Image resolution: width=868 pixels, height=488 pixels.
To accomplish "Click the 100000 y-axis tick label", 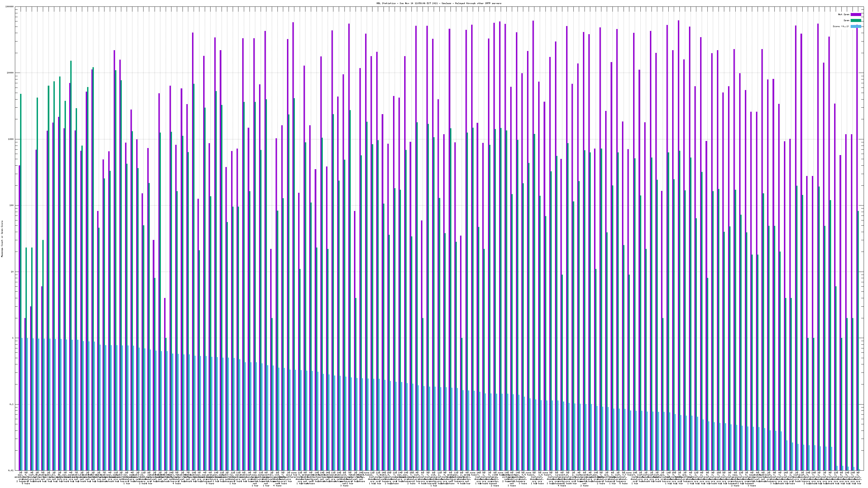I will coord(10,7).
